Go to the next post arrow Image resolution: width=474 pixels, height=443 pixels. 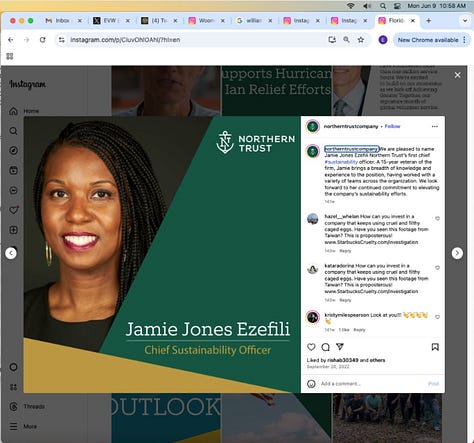[x=457, y=253]
